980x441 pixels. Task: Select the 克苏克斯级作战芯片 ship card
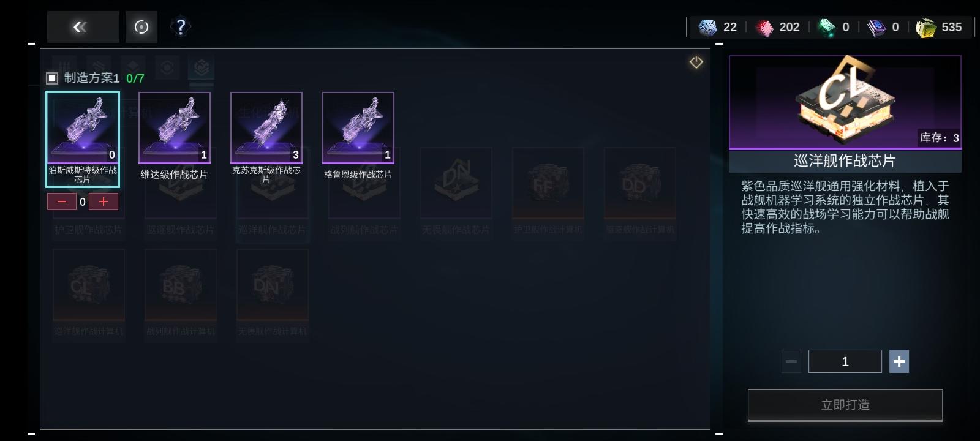pyautogui.click(x=266, y=138)
